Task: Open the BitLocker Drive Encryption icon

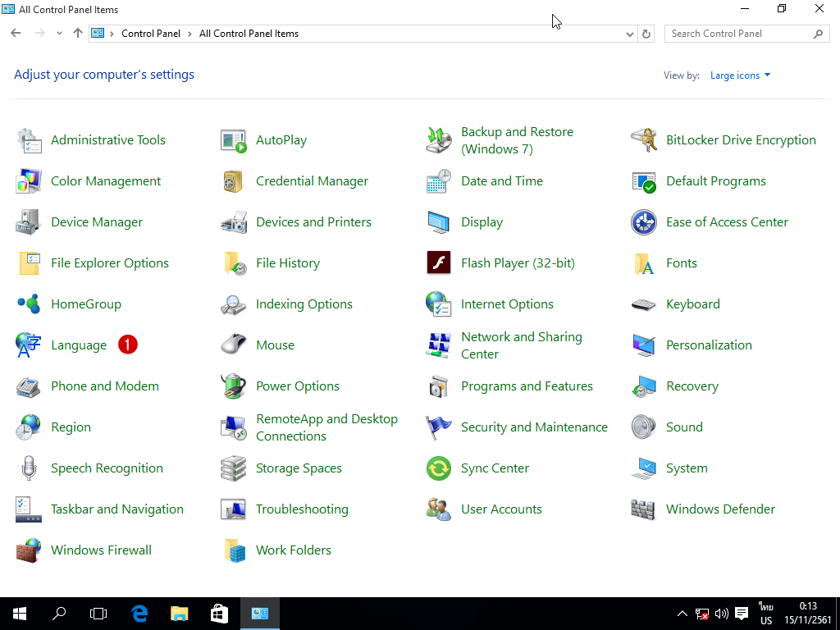Action: (x=644, y=140)
